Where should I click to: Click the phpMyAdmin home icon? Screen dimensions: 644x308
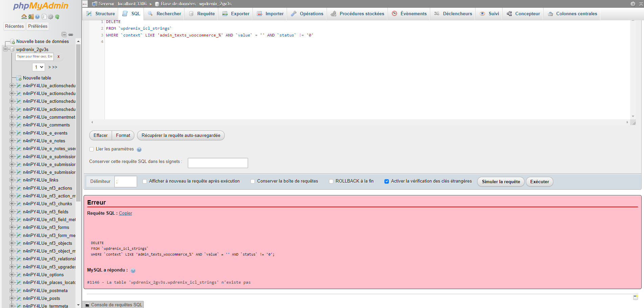pyautogui.click(x=24, y=17)
